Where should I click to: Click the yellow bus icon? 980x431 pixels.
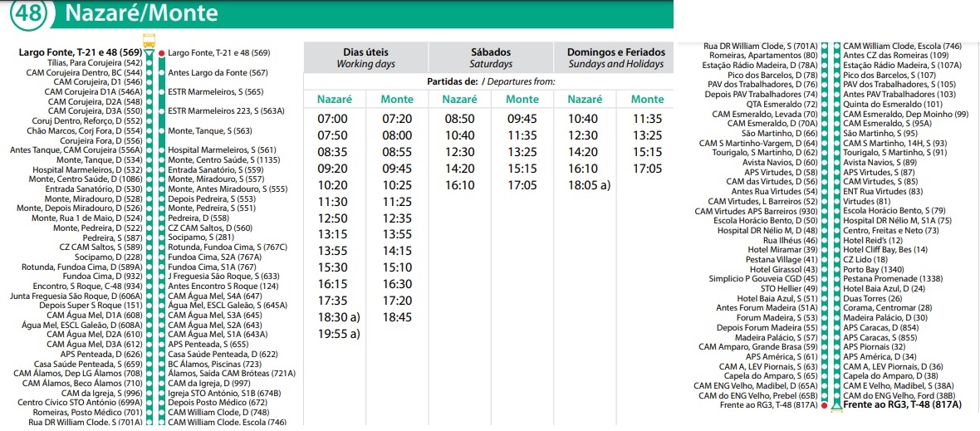[x=149, y=40]
